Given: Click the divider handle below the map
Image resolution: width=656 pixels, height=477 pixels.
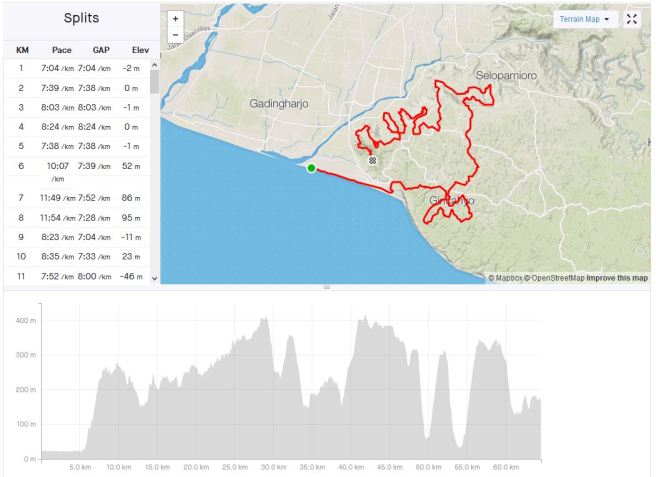Looking at the screenshot, I should tap(326, 288).
